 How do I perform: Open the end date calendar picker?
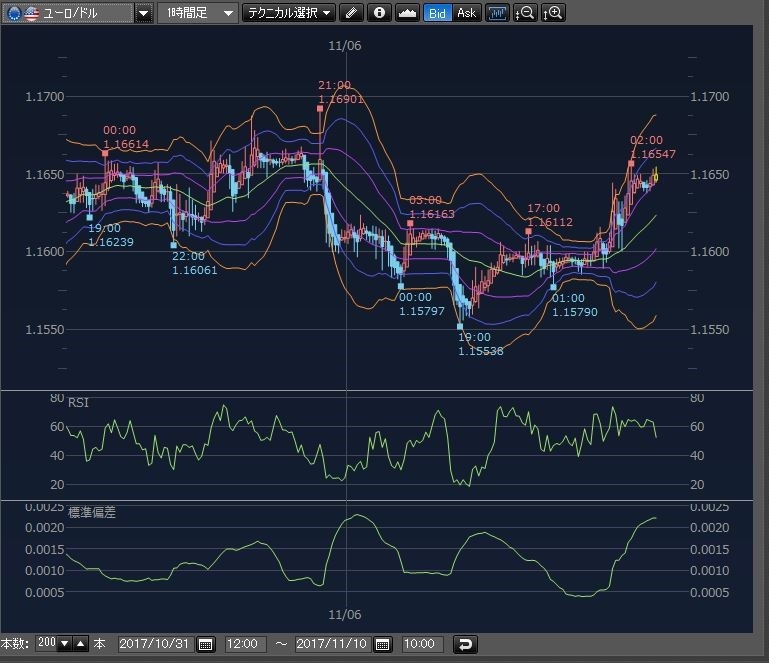[x=383, y=644]
